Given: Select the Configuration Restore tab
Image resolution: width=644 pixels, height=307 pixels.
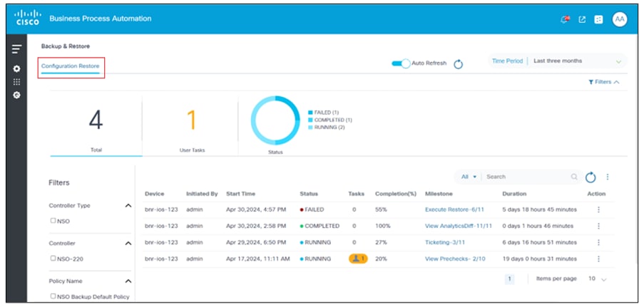Looking at the screenshot, I should coord(70,66).
